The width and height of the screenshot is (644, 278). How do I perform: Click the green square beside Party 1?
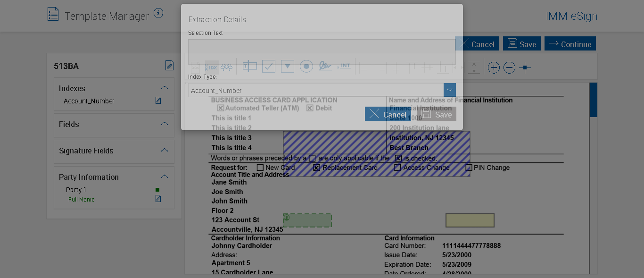pos(157,190)
